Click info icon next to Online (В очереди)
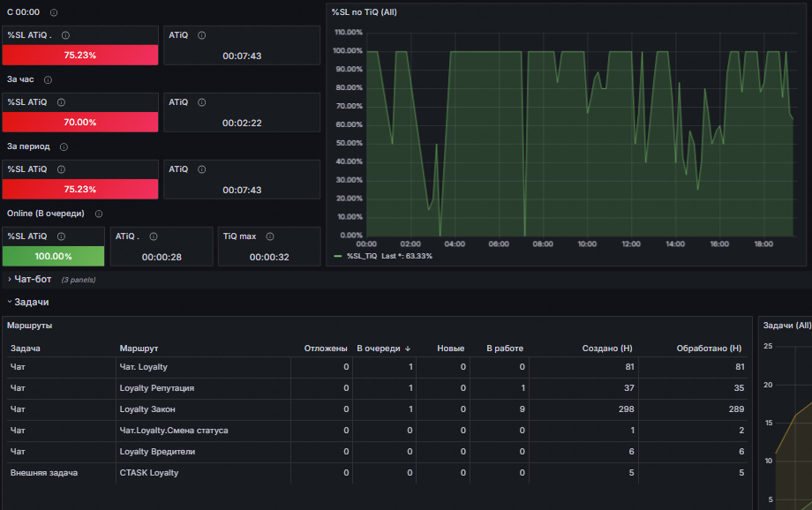Viewport: 812px width, 510px height. pyautogui.click(x=98, y=214)
